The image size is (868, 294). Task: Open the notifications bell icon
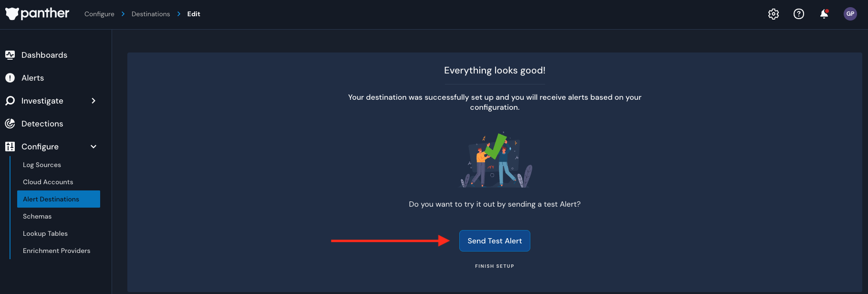pyautogui.click(x=824, y=14)
